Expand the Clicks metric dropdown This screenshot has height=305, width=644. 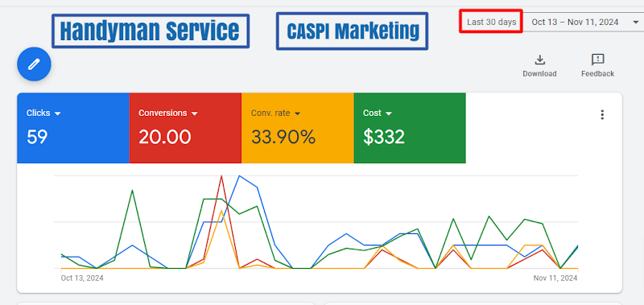click(x=57, y=113)
